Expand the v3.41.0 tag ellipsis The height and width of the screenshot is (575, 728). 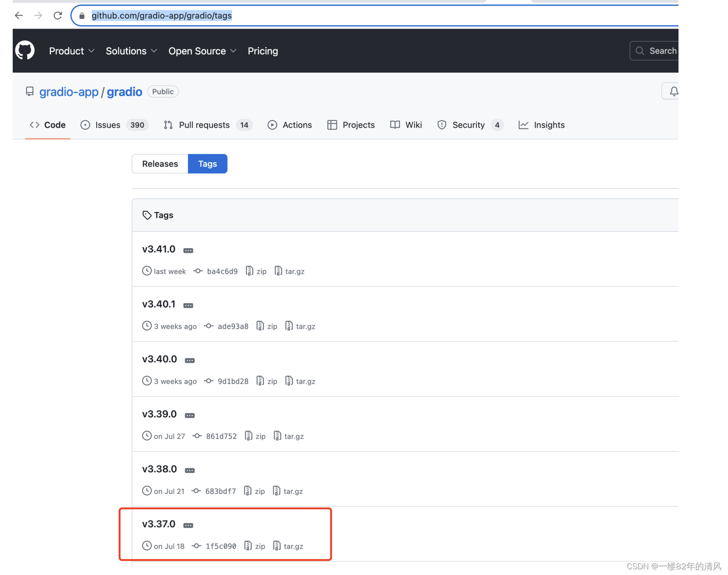188,250
